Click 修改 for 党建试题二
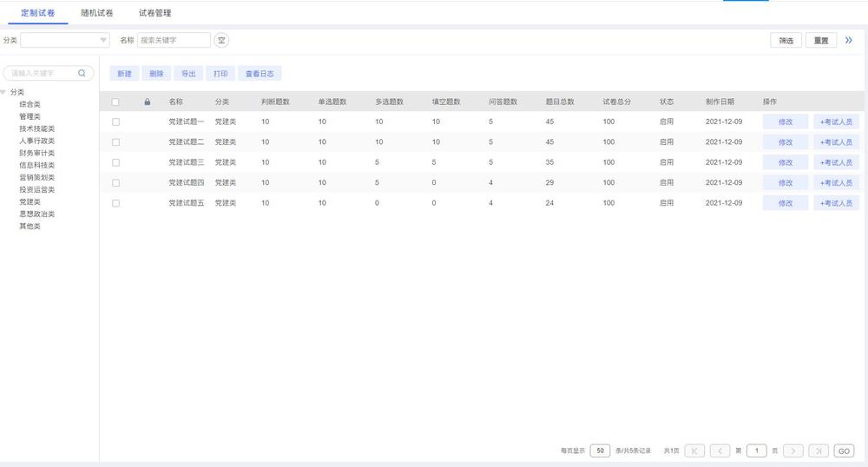 tap(786, 142)
